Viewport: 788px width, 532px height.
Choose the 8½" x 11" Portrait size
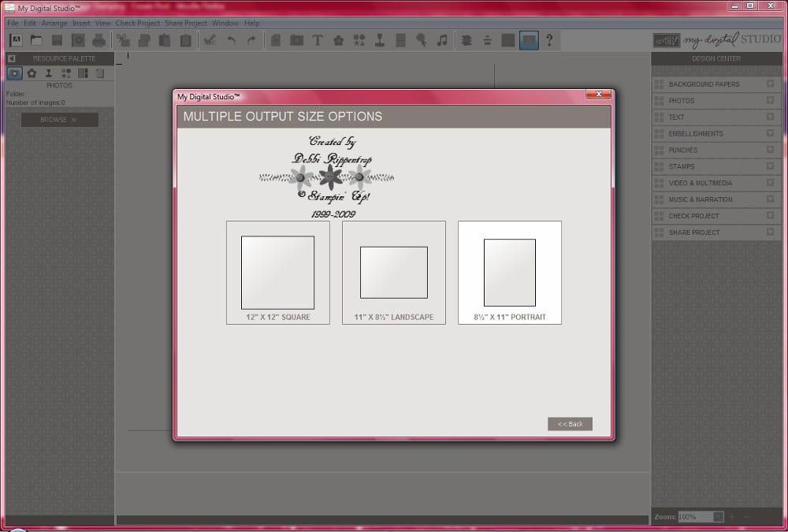[x=510, y=273]
